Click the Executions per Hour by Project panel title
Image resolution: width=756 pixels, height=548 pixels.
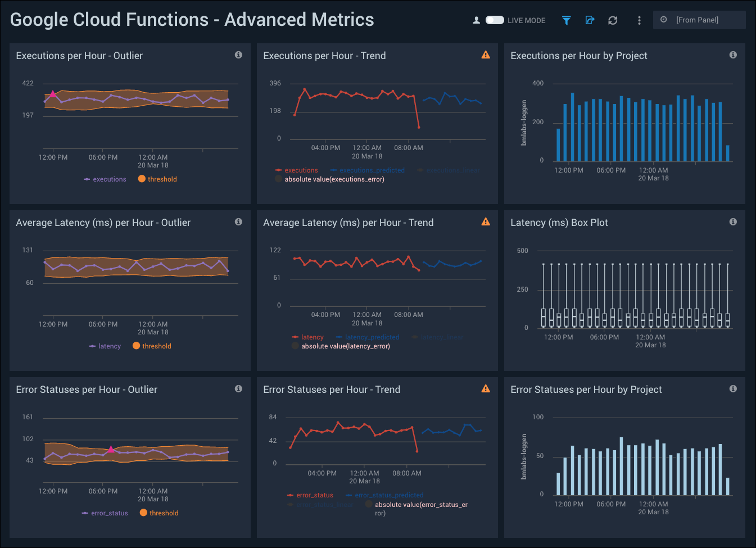click(579, 55)
